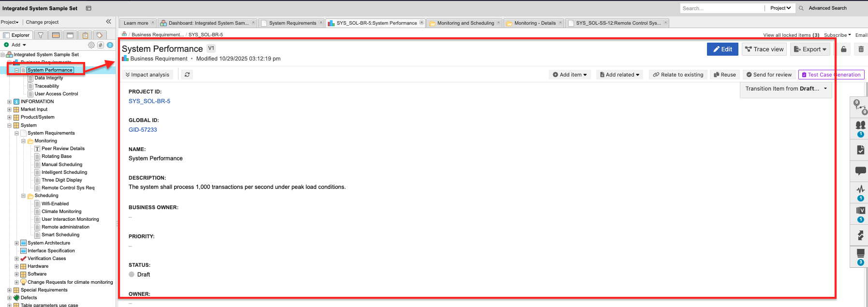The width and height of the screenshot is (868, 307).
Task: Open the Add item dropdown
Action: (570, 75)
